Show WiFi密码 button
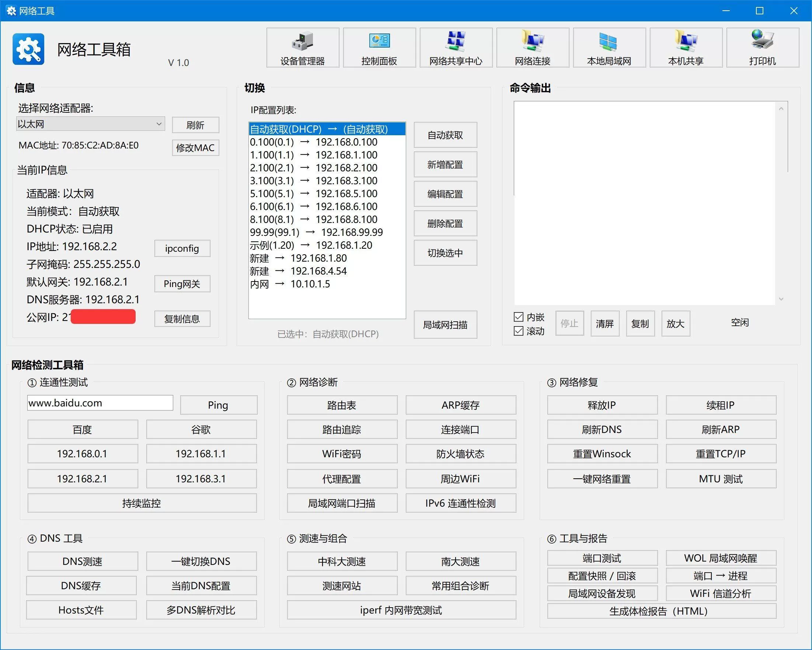The width and height of the screenshot is (812, 650). pyautogui.click(x=342, y=454)
